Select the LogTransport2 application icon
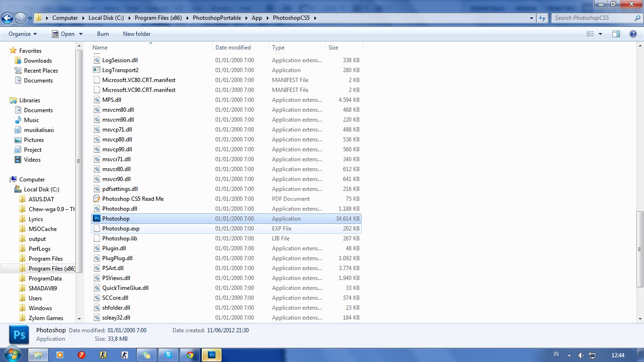The image size is (644, 362). coord(97,70)
